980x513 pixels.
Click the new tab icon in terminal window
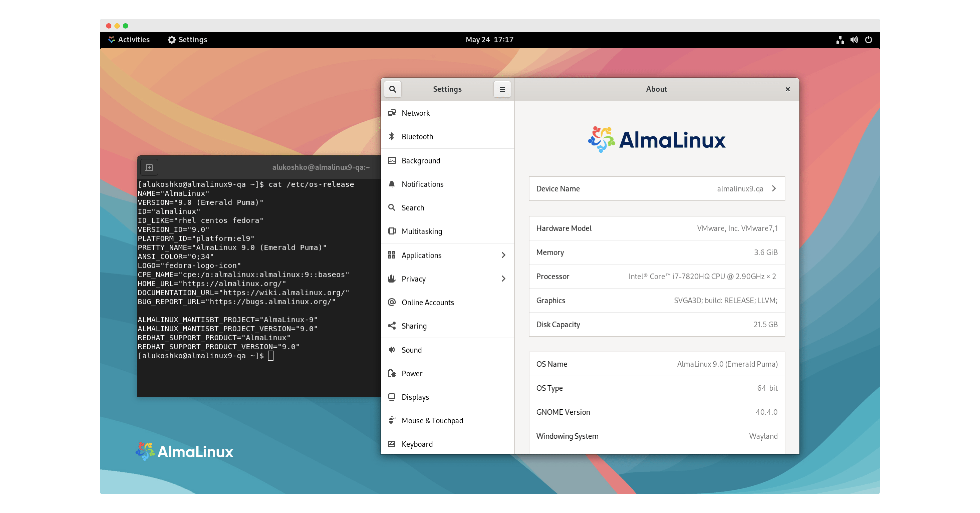click(149, 167)
